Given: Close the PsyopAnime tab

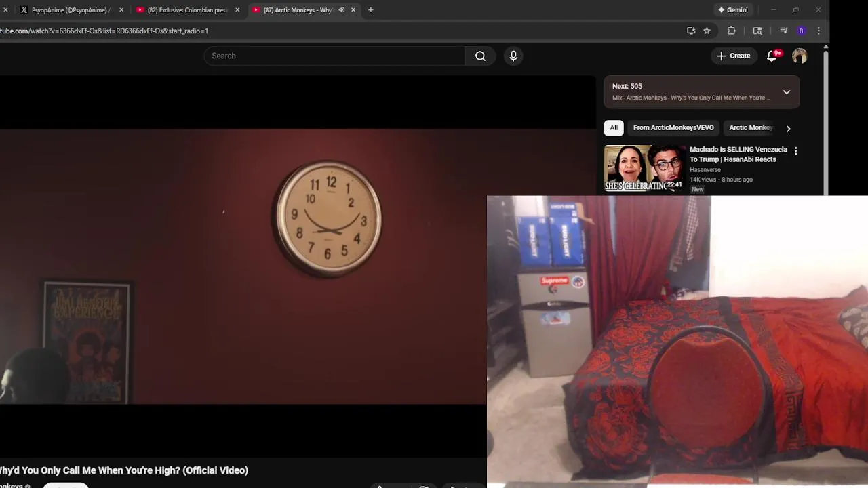Looking at the screenshot, I should pos(121,9).
